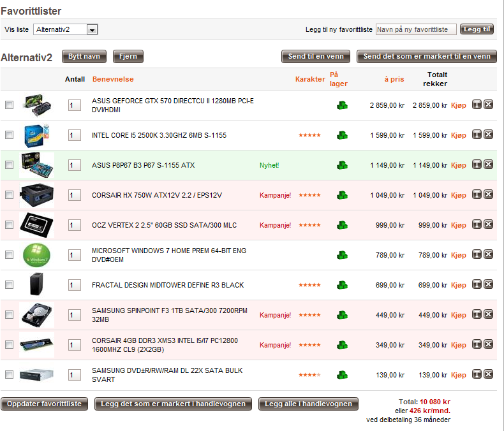This screenshot has height=431, width=504.
Task: Check the Samsung Spinpoint F3 checkbox
Action: pos(10,315)
